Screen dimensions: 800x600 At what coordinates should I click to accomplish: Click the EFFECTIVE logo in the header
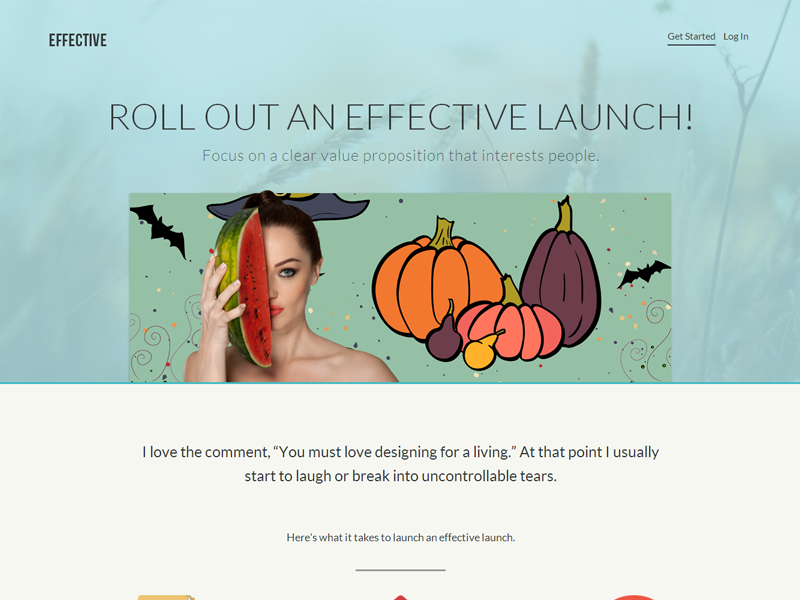(78, 40)
